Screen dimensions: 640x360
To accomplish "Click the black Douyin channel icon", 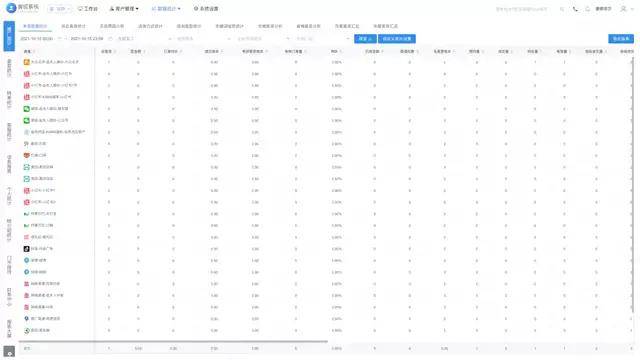I will point(27,249).
